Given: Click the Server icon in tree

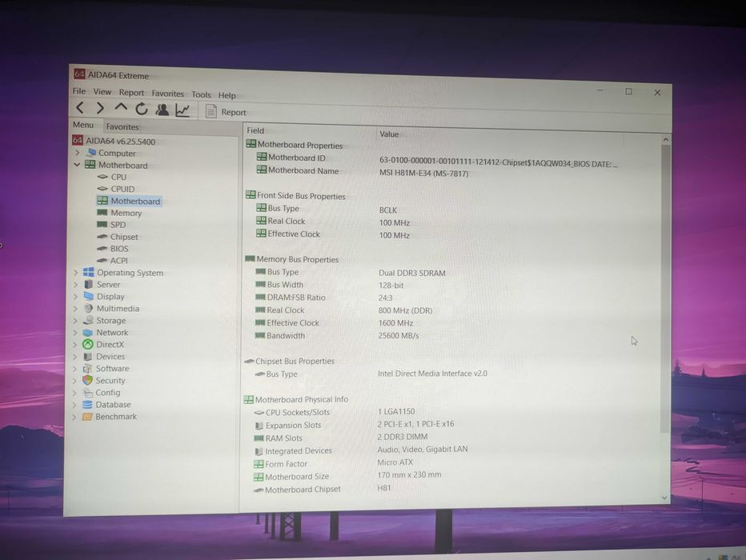Looking at the screenshot, I should pyautogui.click(x=88, y=284).
